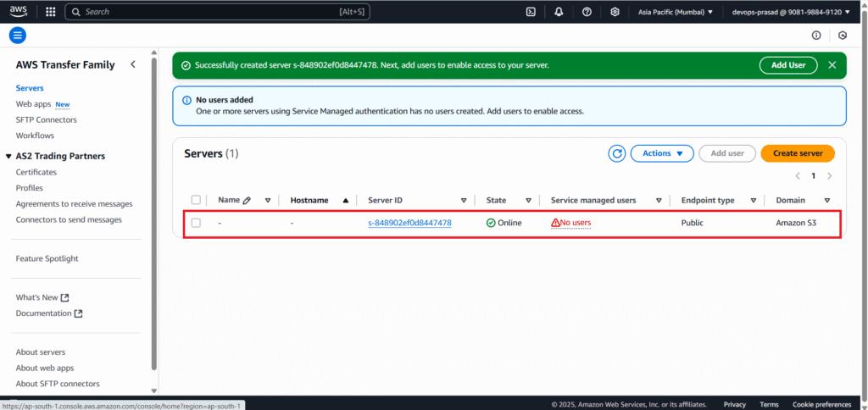Viewport: 868px width, 410px height.
Task: Open server ID s-848902ef0d8447478 link
Action: 409,223
